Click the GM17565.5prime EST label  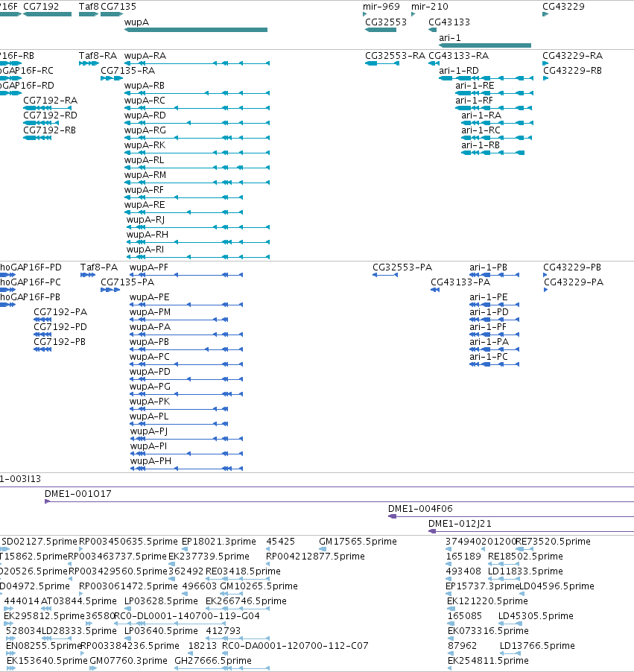click(358, 542)
